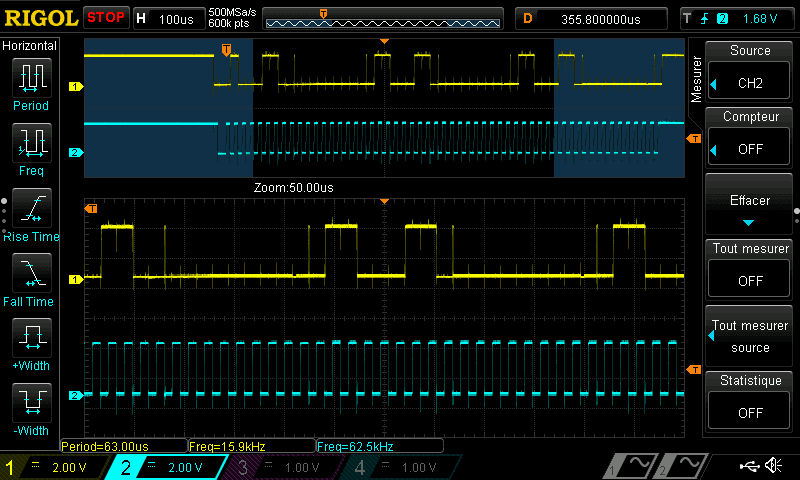Select the -Width measurement icon
The width and height of the screenshot is (800, 480).
click(32, 402)
